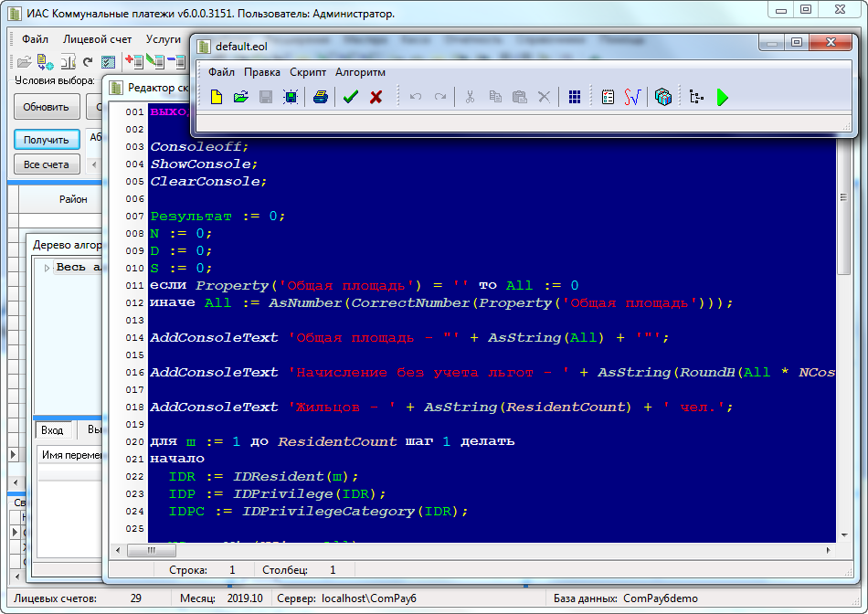
Task: Click the green checkmark icon in the toolbar
Action: tap(350, 97)
